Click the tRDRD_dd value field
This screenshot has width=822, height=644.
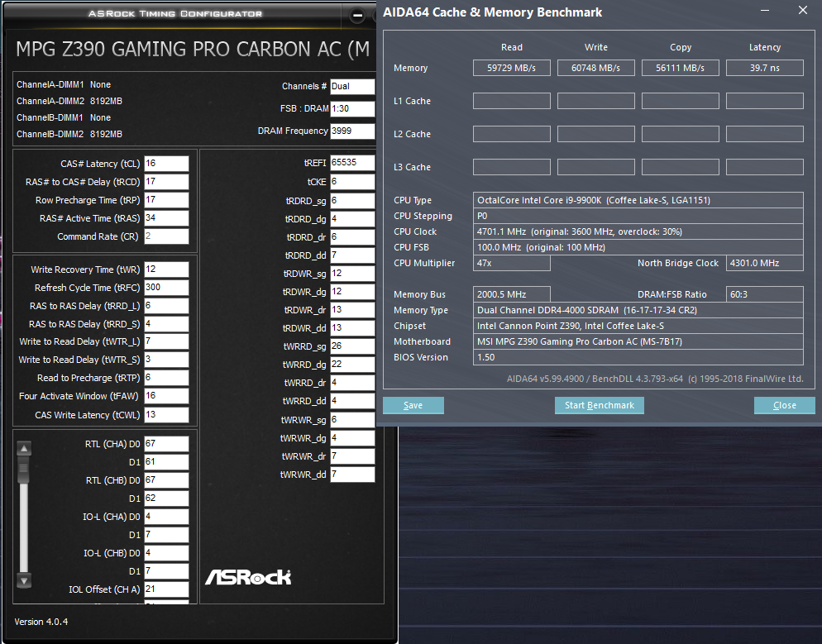point(352,255)
